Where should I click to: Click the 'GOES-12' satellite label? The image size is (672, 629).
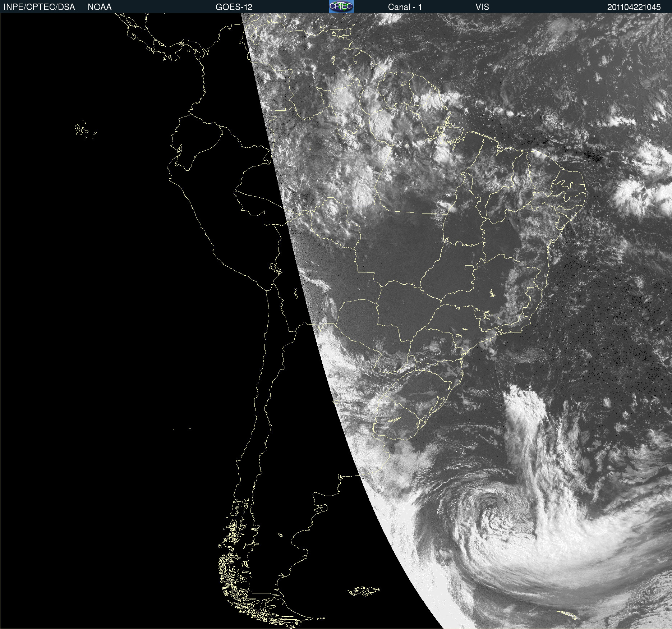[x=234, y=7]
